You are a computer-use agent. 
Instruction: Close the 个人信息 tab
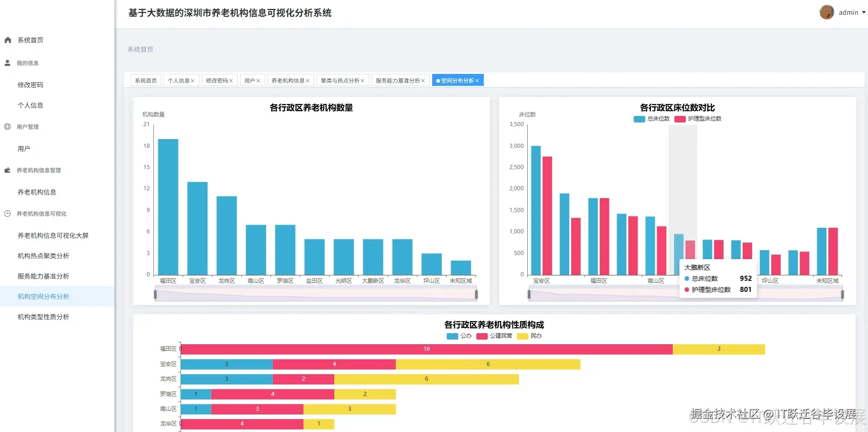pyautogui.click(x=193, y=81)
